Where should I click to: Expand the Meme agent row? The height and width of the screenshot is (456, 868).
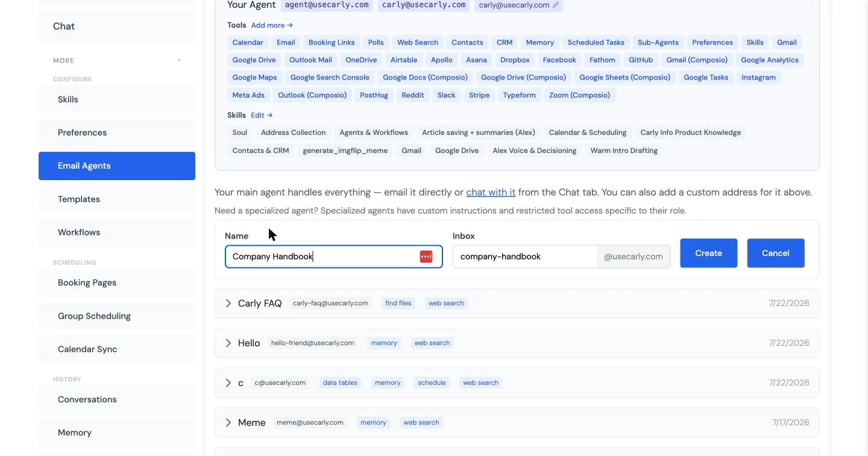(228, 423)
